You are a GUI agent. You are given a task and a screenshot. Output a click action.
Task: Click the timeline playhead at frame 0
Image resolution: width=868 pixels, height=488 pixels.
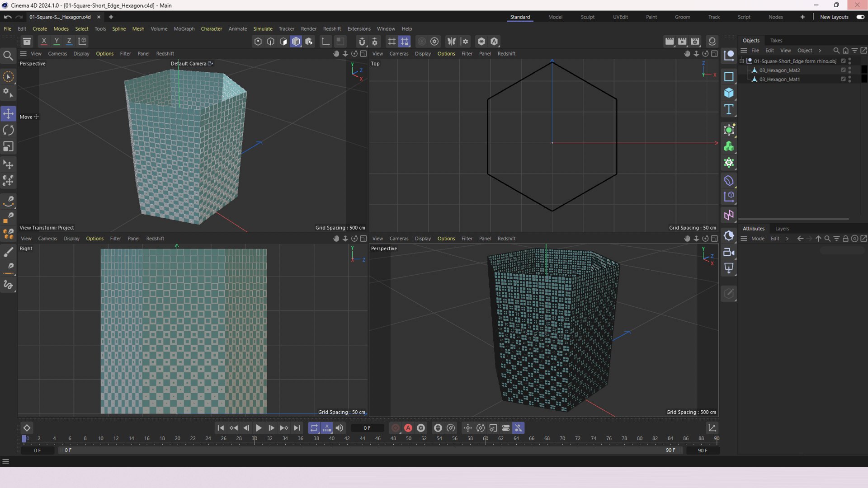[24, 438]
